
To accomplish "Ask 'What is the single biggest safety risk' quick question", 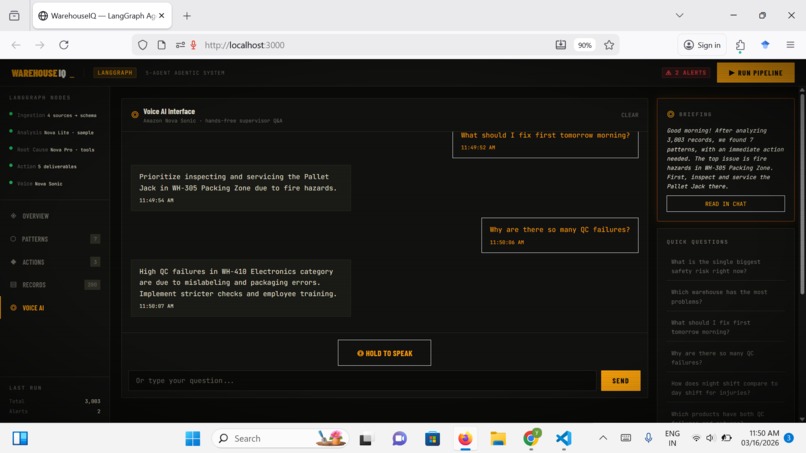I will coord(725,266).
